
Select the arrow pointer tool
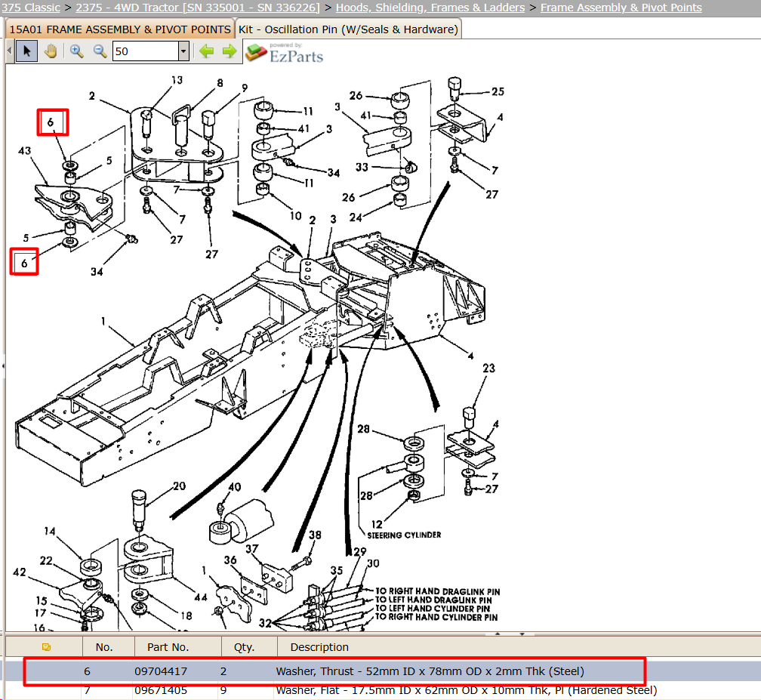tap(26, 51)
